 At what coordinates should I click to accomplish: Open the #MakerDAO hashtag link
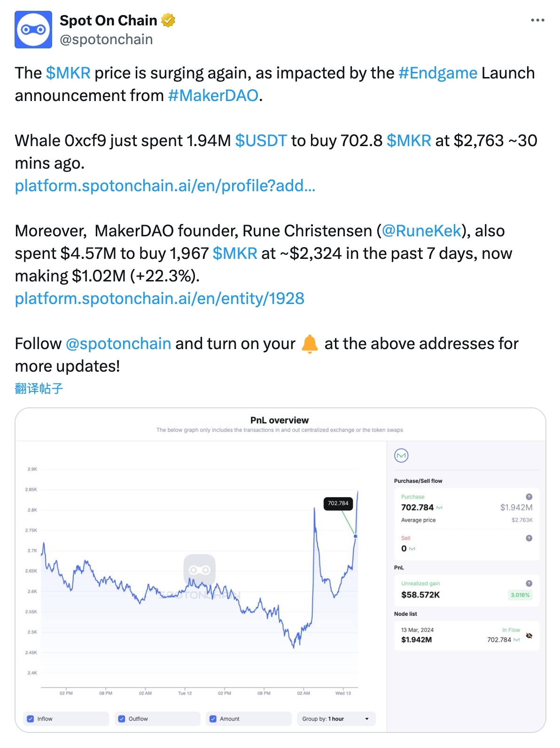213,95
